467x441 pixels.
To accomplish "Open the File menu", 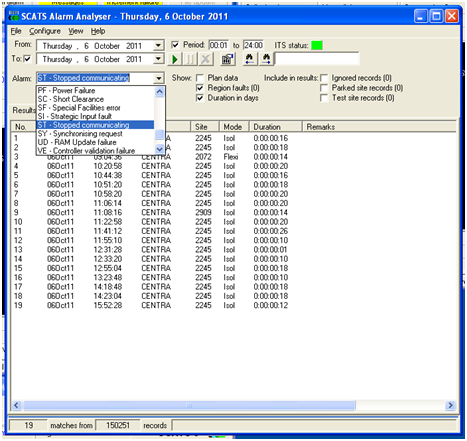I will 16,31.
